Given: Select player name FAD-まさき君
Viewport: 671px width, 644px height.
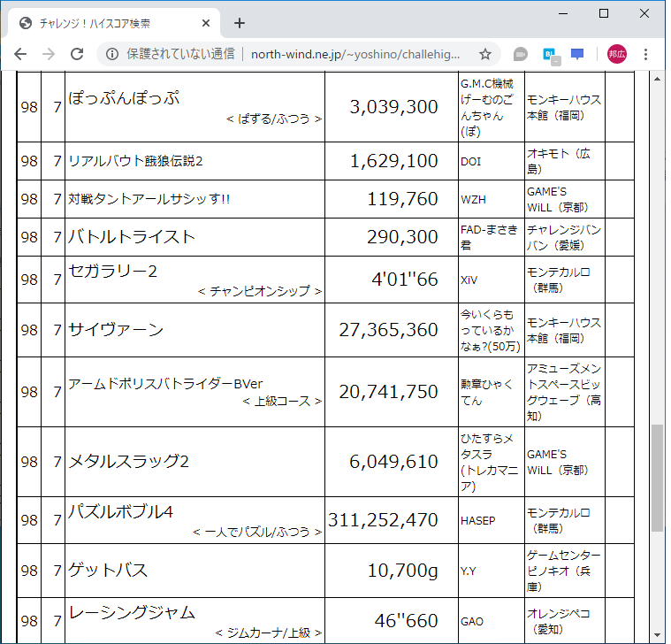Looking at the screenshot, I should [489, 238].
